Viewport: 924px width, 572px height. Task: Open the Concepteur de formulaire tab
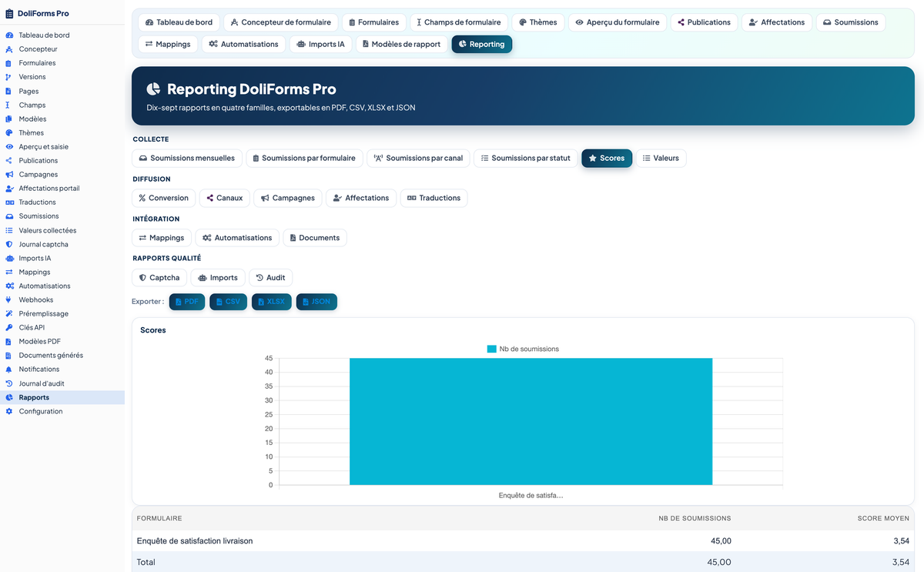(280, 22)
